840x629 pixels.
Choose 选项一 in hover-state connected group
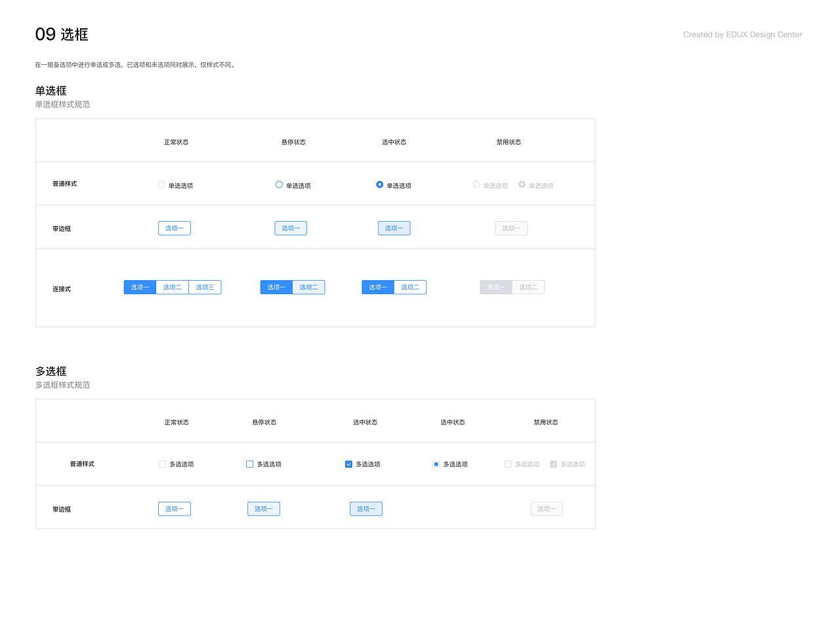point(276,287)
